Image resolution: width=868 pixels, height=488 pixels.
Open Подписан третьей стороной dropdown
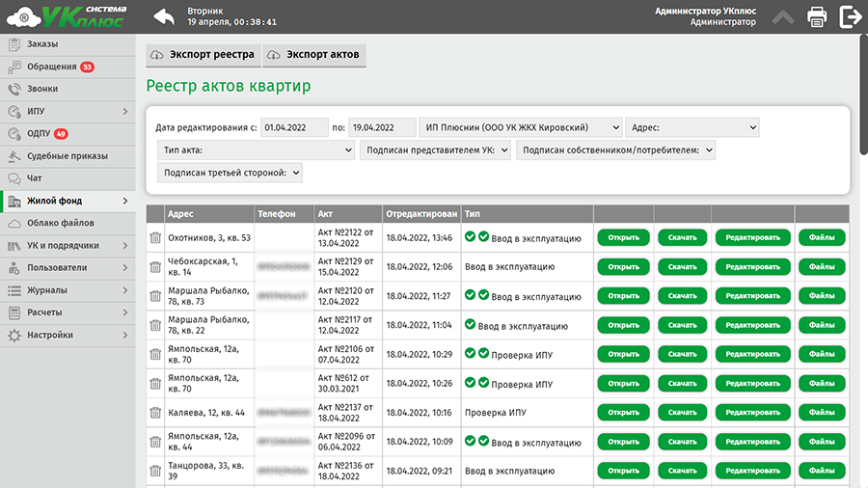point(230,173)
